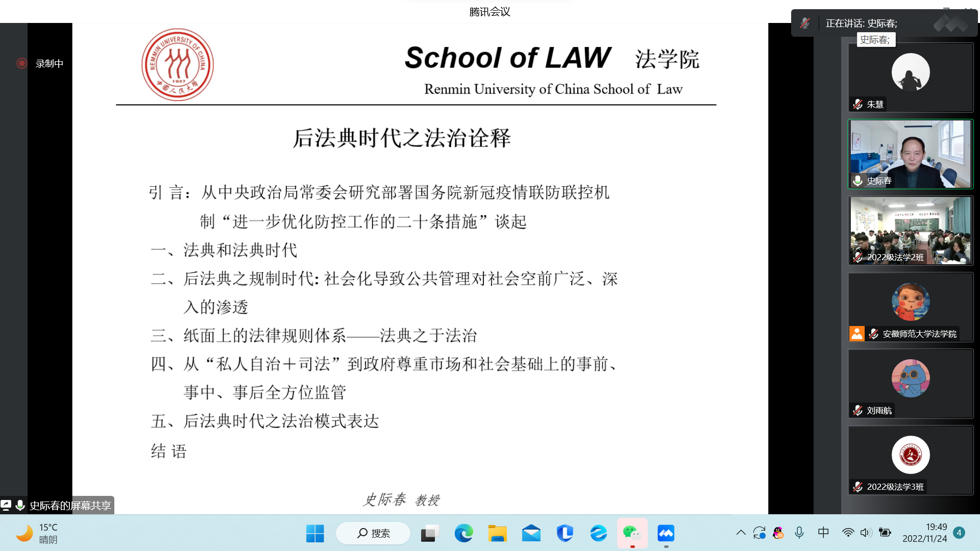Open notification center badge showing 4

click(x=959, y=533)
